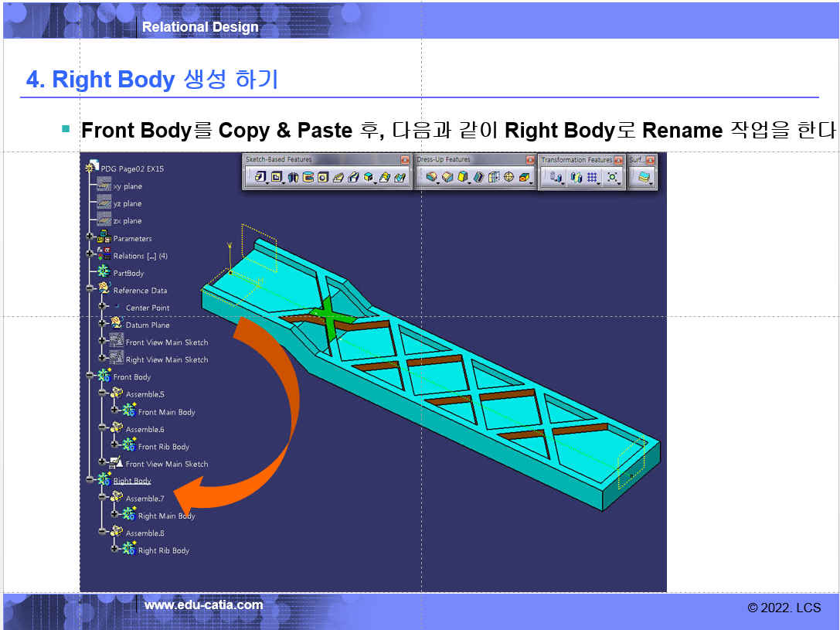Viewport: 840px width, 630px height.
Task: Select the Shaft tool icon
Action: 293,177
